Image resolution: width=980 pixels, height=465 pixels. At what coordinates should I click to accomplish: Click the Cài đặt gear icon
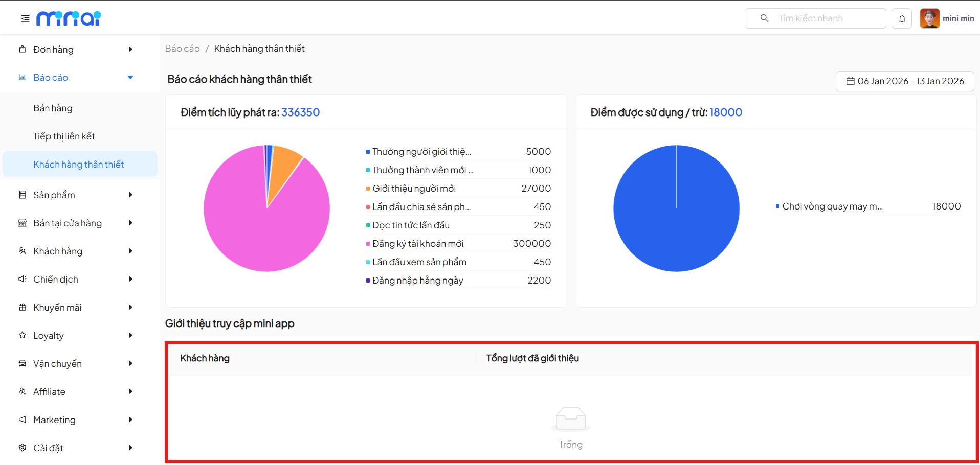[x=23, y=448]
